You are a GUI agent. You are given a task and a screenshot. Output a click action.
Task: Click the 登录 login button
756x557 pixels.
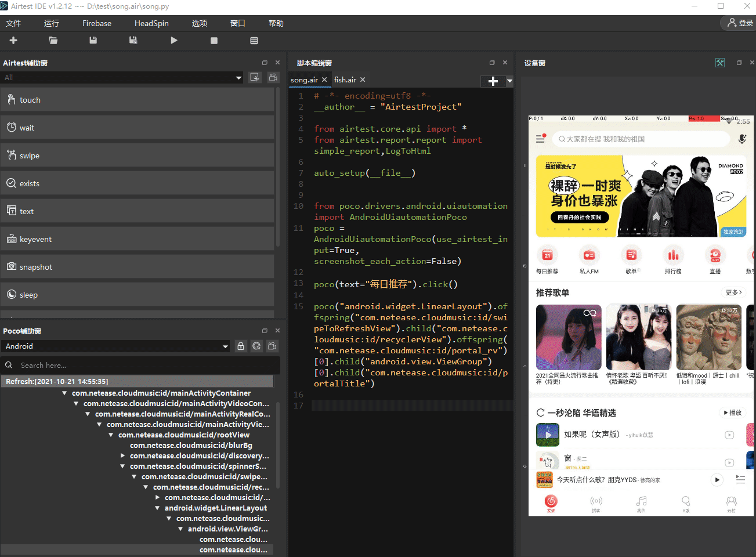(740, 23)
